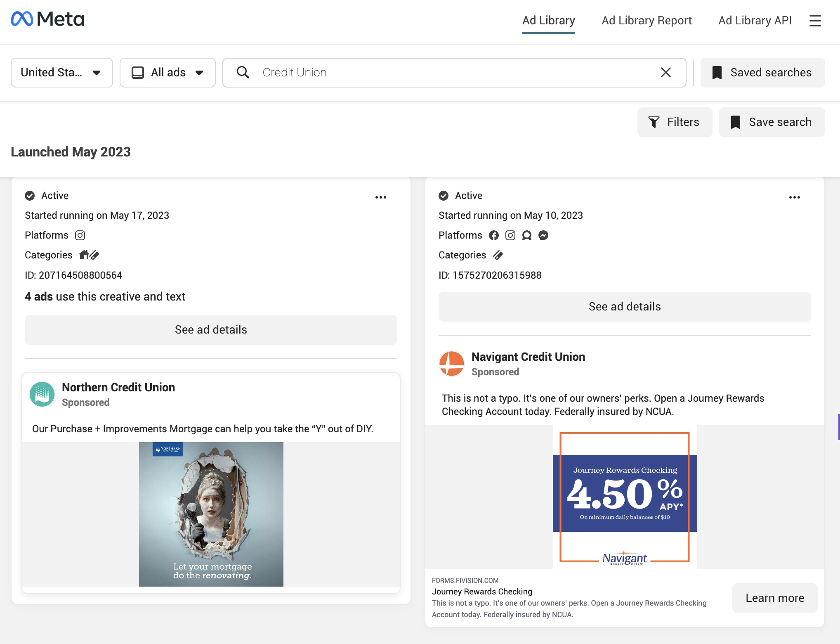
Task: Click the Filters funnel icon
Action: [654, 122]
